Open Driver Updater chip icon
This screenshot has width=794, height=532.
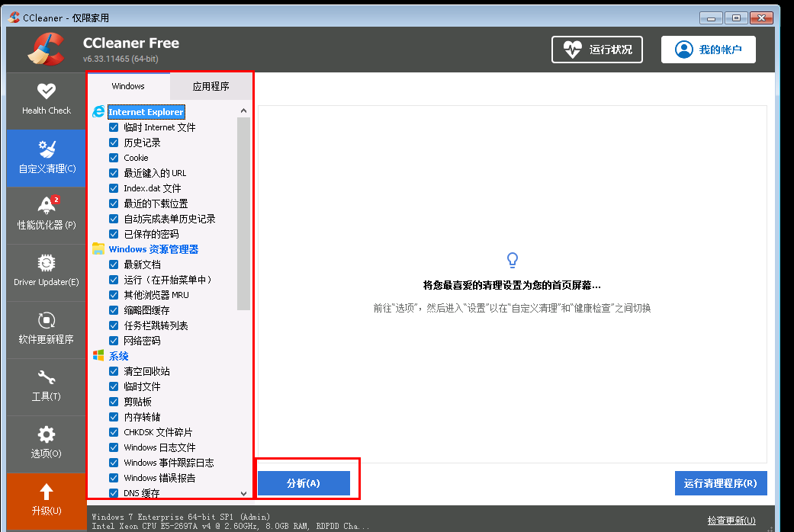[46, 263]
